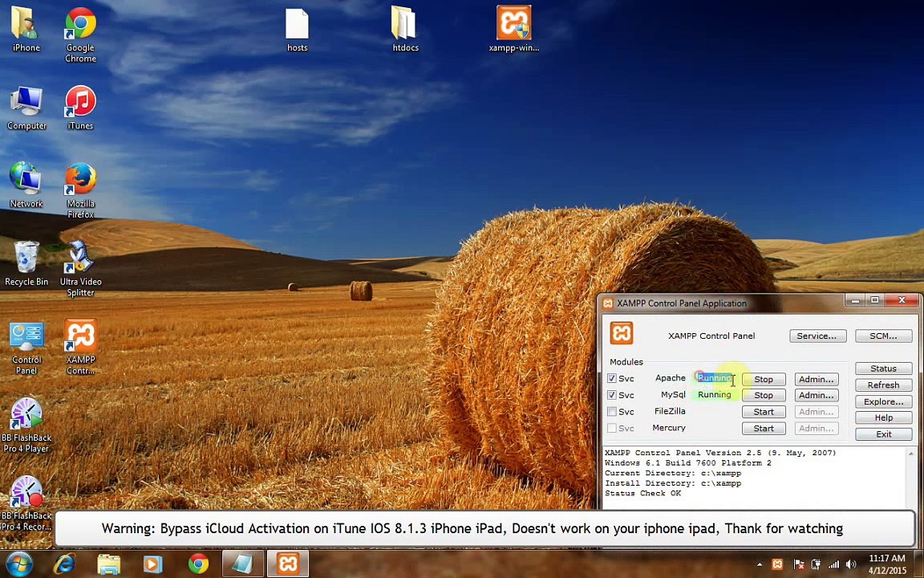
Task: Click the Status button
Action: [883, 368]
